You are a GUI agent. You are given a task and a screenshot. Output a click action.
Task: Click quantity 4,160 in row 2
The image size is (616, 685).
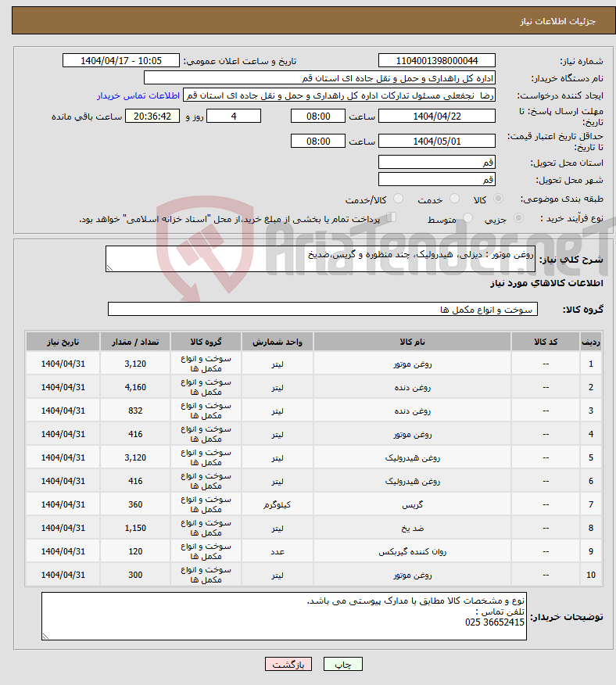135,388
